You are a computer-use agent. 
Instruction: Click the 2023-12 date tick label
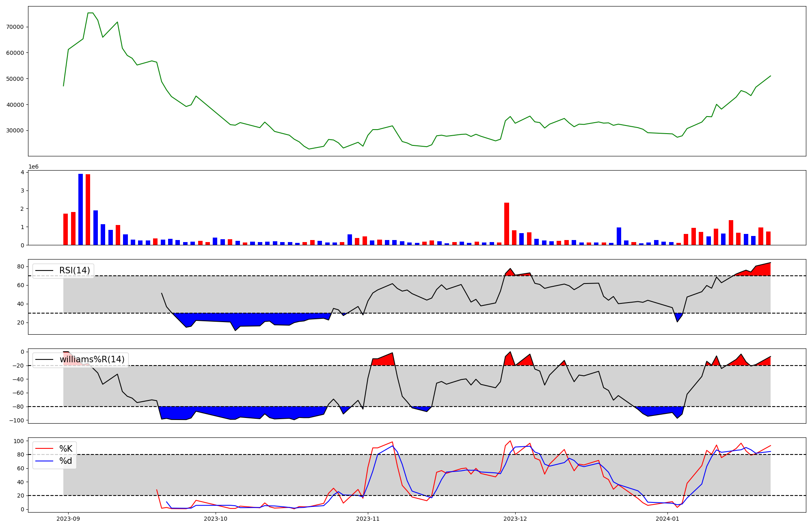pyautogui.click(x=515, y=519)
